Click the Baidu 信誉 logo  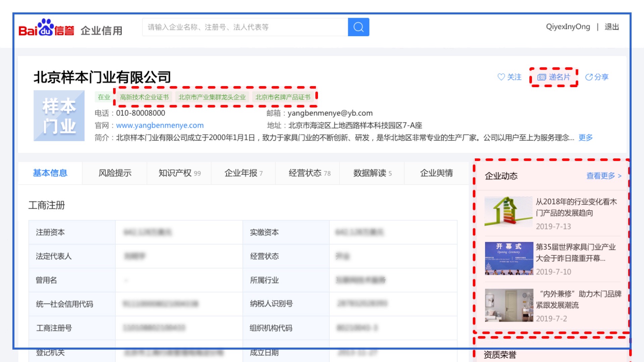[x=47, y=29]
